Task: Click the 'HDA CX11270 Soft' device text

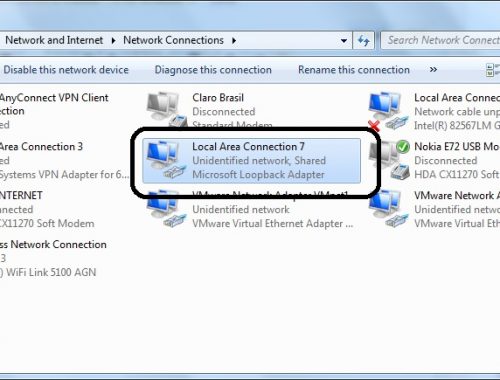Action: [457, 174]
